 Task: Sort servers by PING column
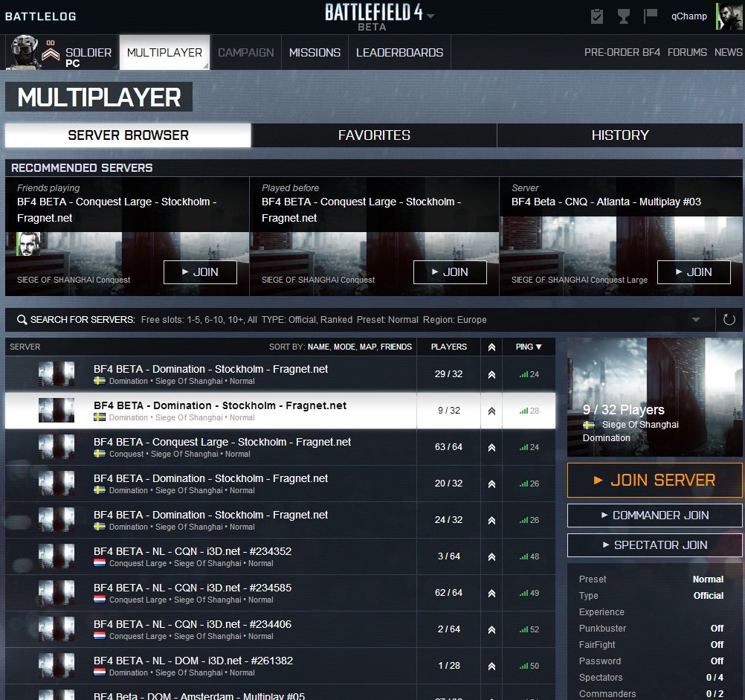click(x=529, y=347)
